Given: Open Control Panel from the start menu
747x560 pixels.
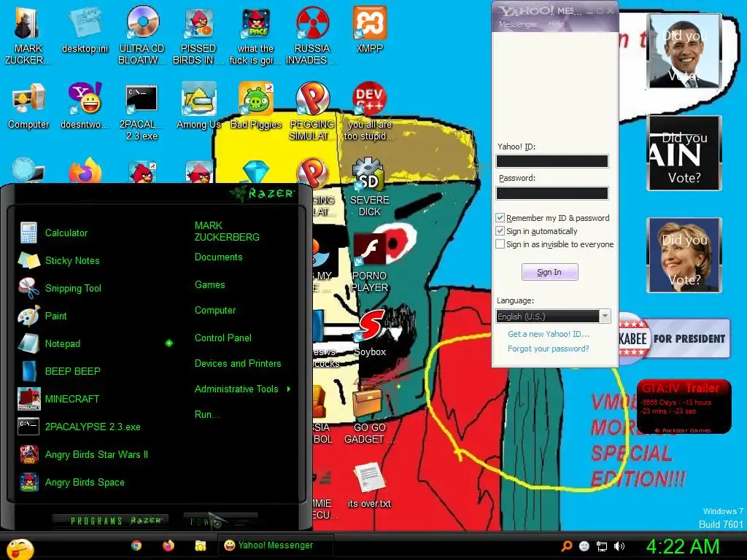Looking at the screenshot, I should click(223, 338).
